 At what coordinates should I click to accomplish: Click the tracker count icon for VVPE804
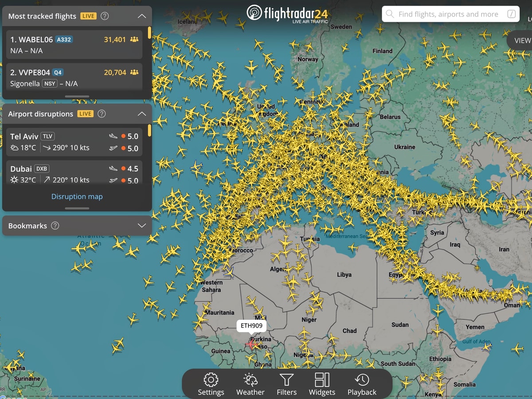click(134, 72)
